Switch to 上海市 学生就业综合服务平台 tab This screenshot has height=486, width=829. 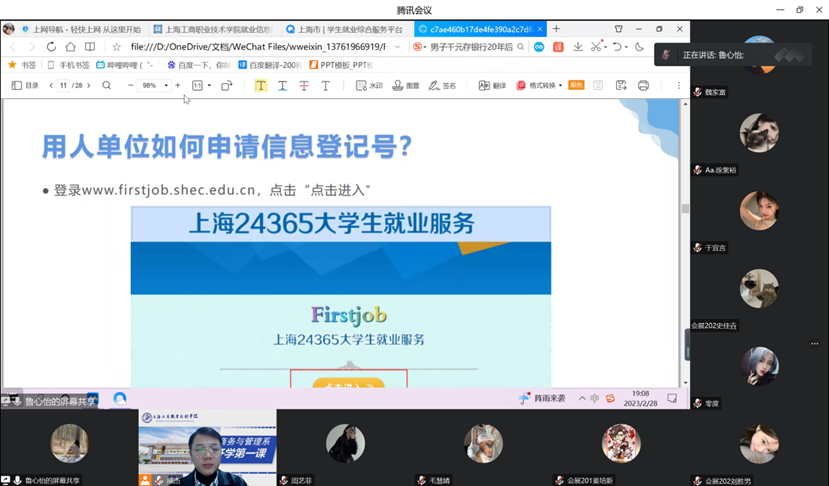pyautogui.click(x=346, y=29)
